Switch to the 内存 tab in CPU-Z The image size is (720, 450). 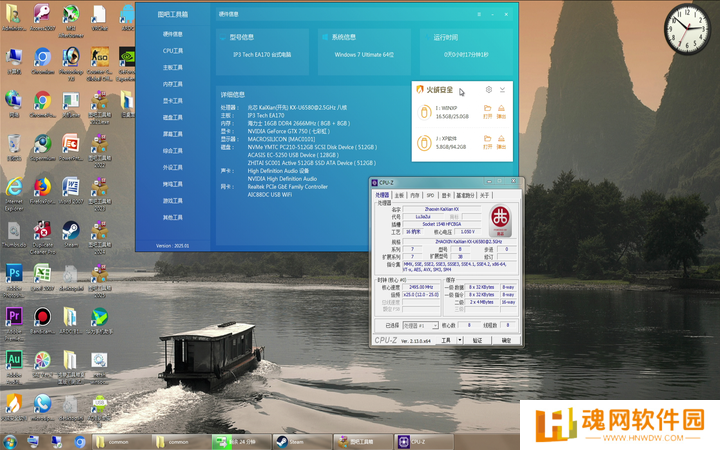coord(415,195)
